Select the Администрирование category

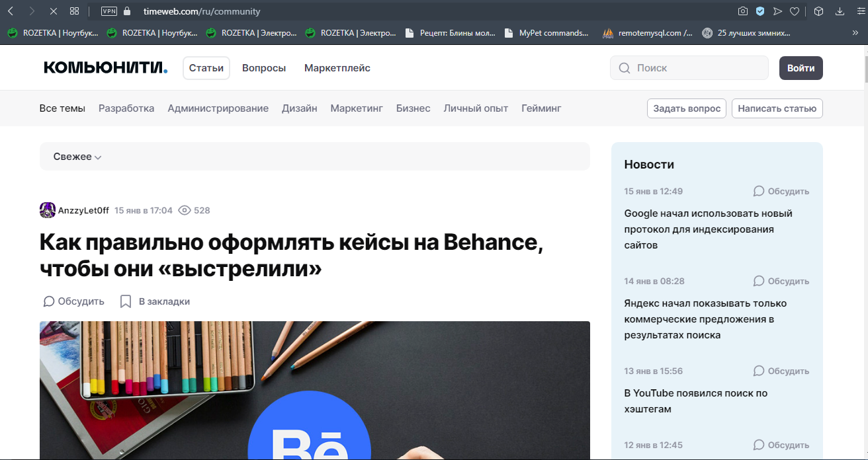218,108
